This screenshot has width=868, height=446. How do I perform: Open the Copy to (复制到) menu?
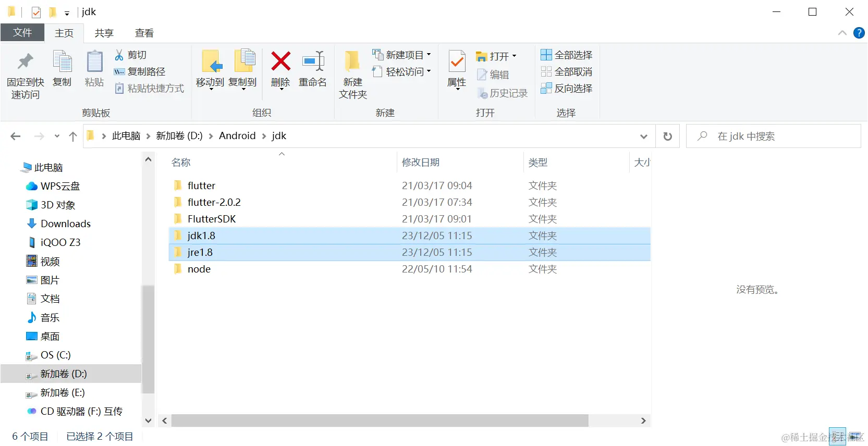coord(243,70)
